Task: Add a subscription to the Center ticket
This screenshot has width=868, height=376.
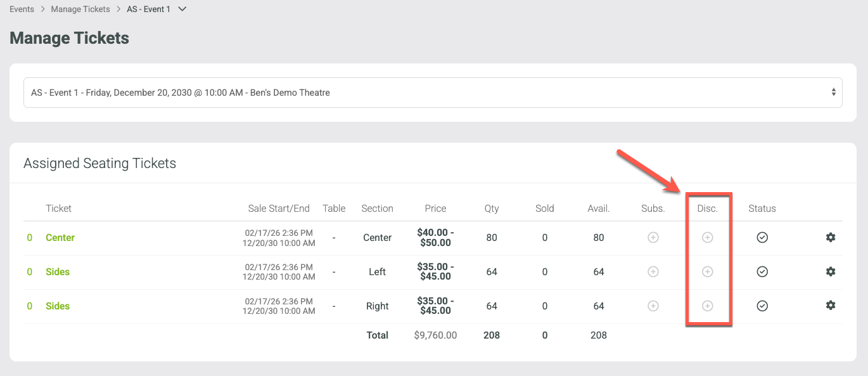Action: [x=653, y=237]
